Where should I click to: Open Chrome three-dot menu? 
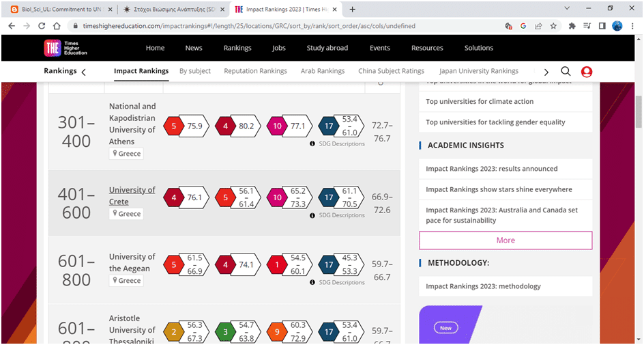[632, 26]
